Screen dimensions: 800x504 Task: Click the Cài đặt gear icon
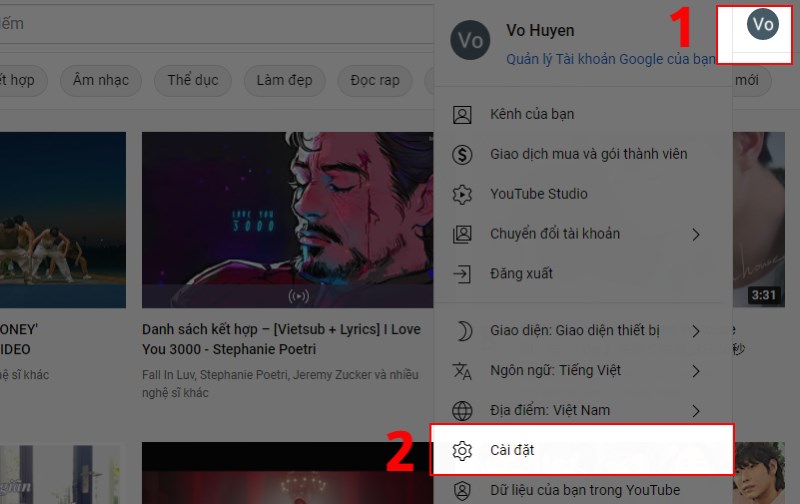[462, 450]
